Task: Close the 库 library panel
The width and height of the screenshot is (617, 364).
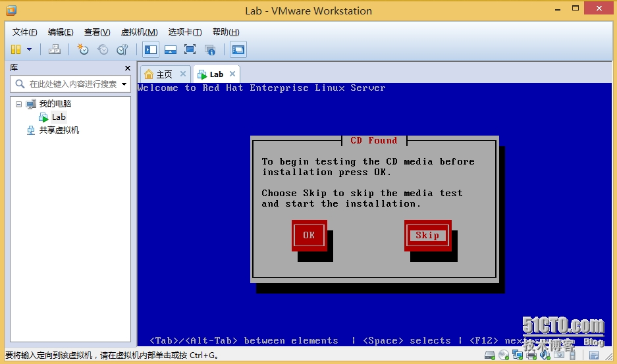Action: (x=128, y=68)
